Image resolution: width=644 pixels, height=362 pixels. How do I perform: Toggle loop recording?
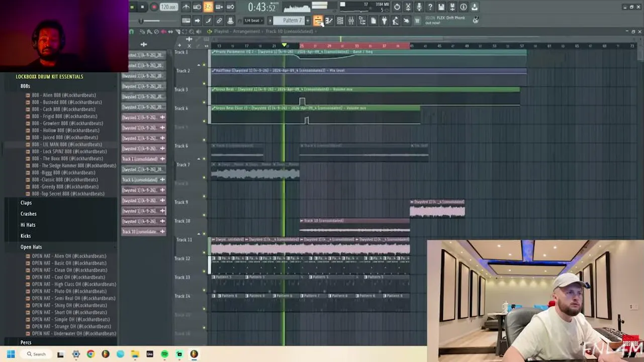(230, 7)
